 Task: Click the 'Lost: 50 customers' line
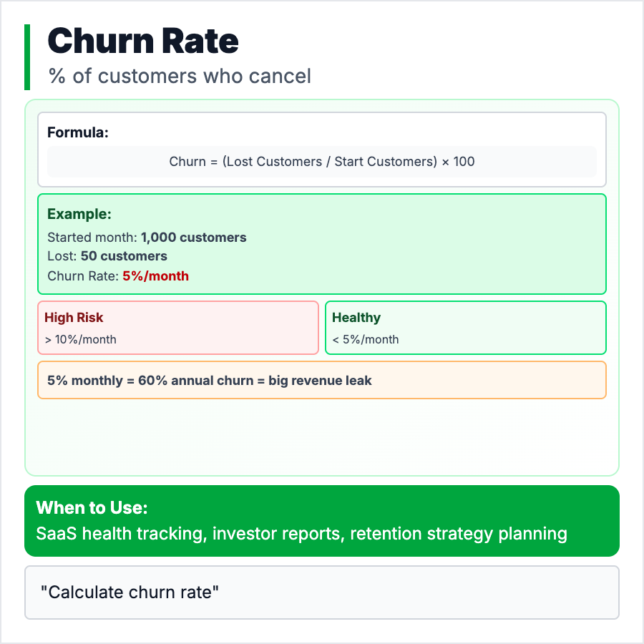[107, 256]
